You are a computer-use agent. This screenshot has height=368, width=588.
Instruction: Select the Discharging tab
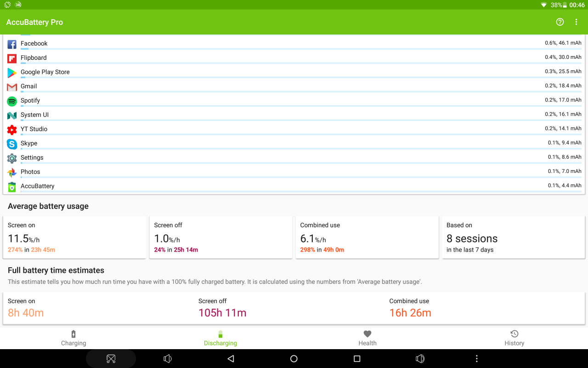point(220,338)
